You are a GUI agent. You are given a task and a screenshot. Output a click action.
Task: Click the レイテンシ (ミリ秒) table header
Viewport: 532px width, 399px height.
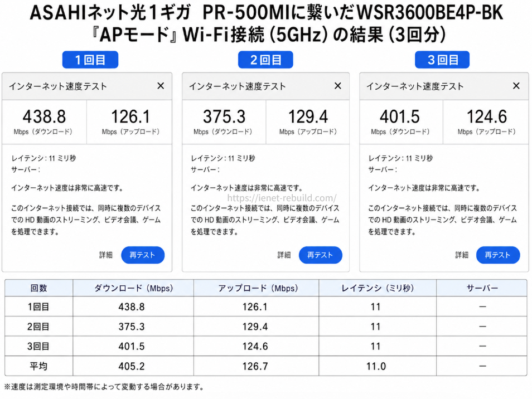coord(378,288)
